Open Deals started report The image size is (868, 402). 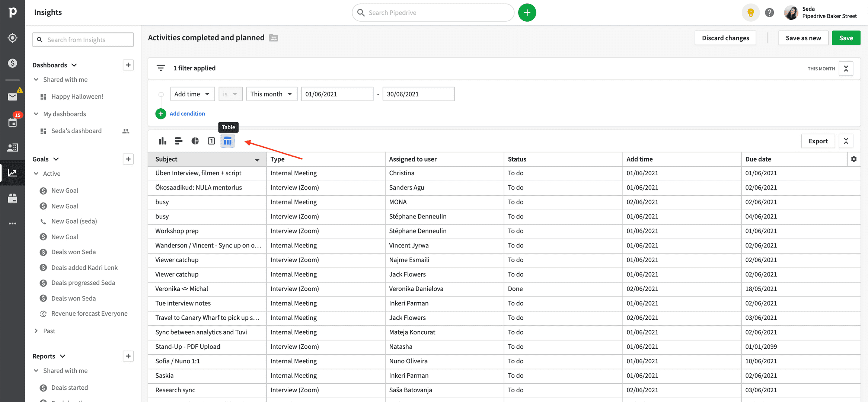coord(70,388)
